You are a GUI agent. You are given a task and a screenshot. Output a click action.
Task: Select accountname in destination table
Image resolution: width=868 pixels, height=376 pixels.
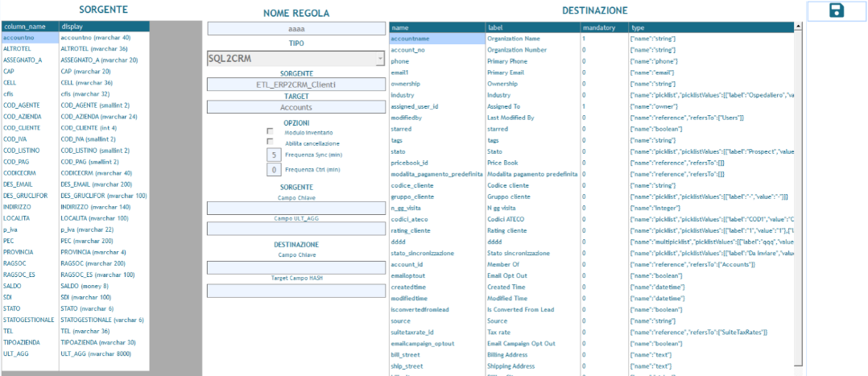[436, 39]
